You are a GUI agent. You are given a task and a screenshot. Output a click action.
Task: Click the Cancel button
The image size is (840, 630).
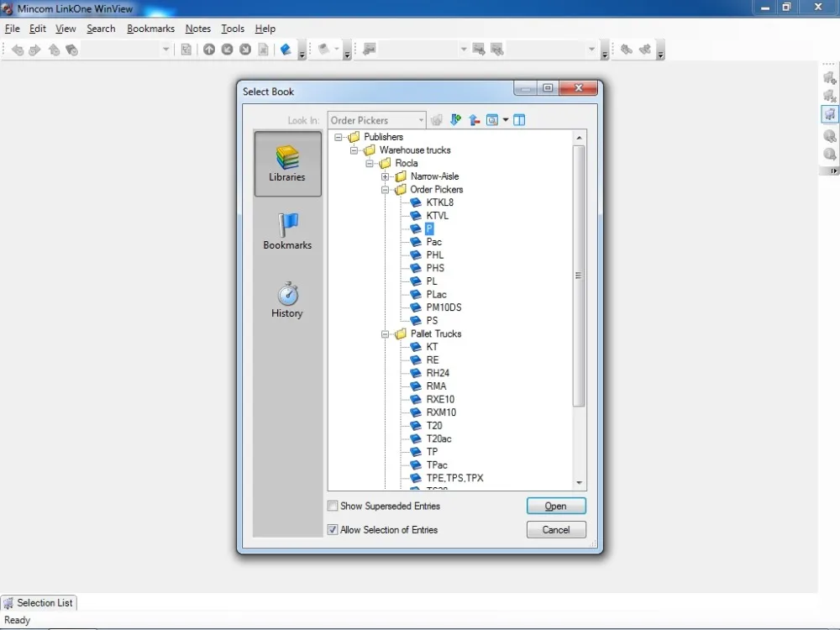[556, 529]
